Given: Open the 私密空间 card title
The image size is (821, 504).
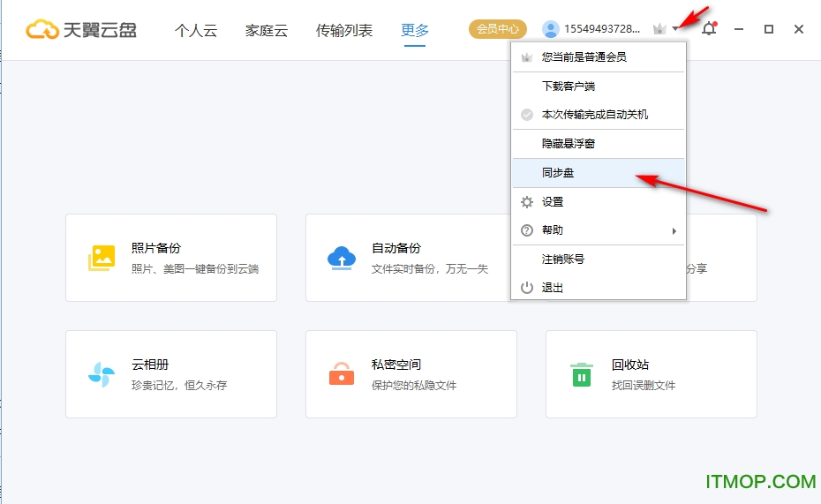Looking at the screenshot, I should (x=396, y=365).
